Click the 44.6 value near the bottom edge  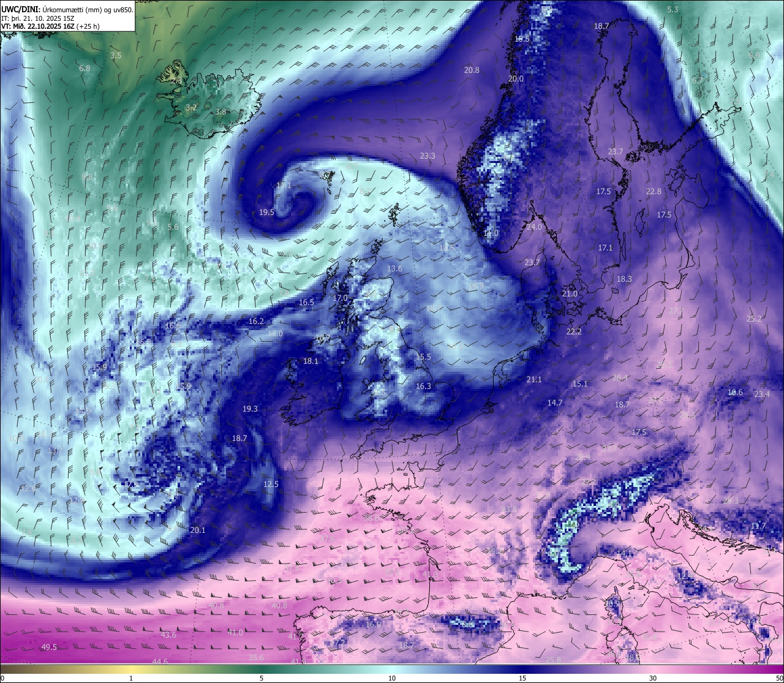click(x=160, y=662)
